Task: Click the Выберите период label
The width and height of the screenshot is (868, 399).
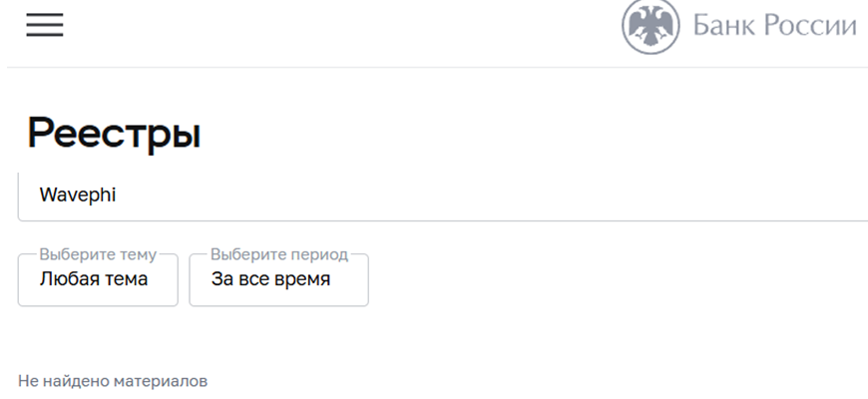Action: [279, 254]
